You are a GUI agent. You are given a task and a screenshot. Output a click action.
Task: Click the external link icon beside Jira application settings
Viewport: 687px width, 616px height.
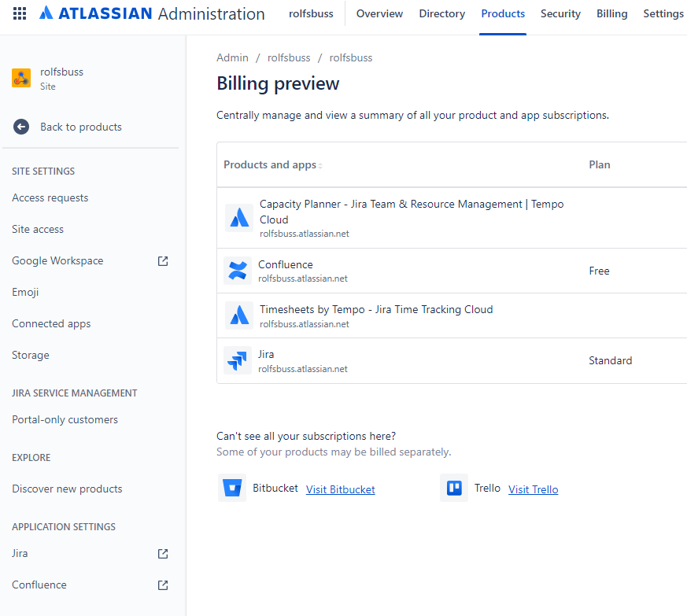click(x=163, y=554)
